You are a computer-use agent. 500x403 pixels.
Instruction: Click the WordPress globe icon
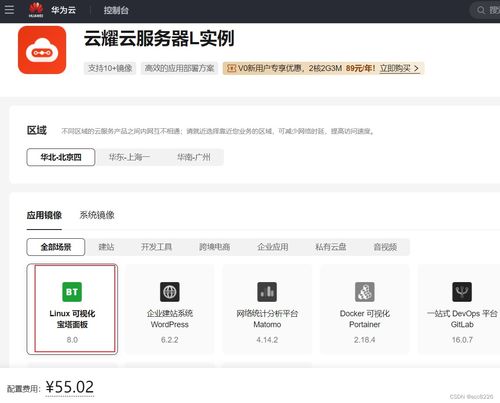tap(170, 292)
